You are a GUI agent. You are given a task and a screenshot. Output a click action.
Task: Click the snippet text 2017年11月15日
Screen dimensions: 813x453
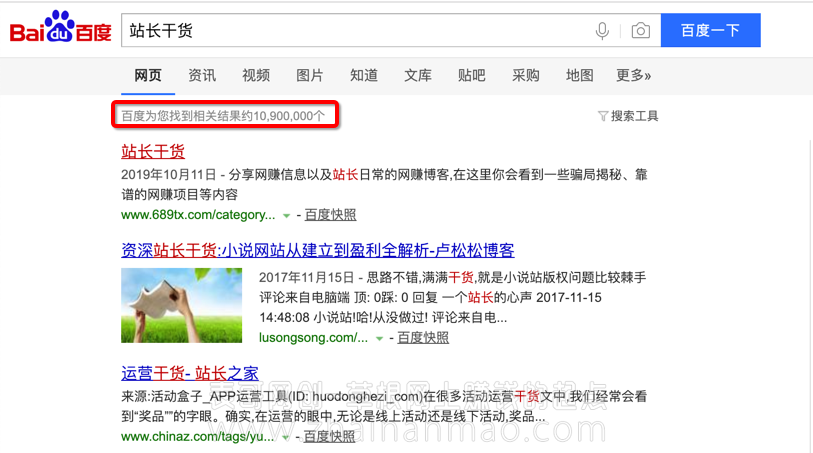(x=306, y=278)
